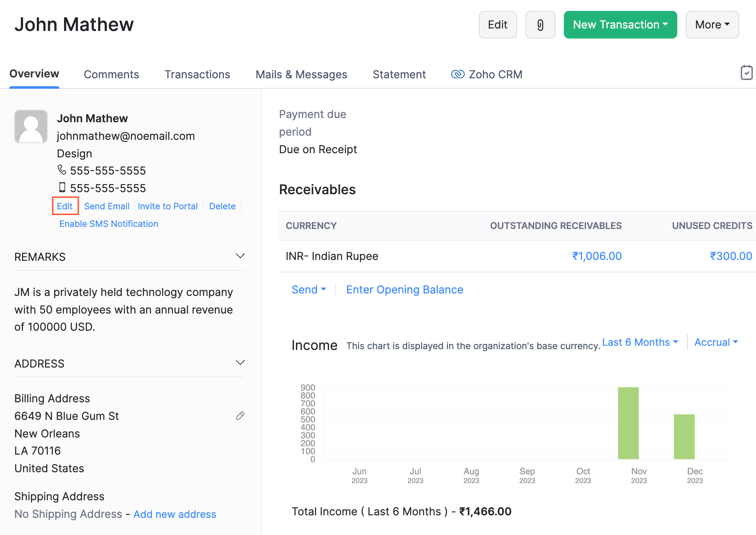The image size is (756, 535).
Task: Change the Last 6 Months chart period
Action: pyautogui.click(x=640, y=342)
